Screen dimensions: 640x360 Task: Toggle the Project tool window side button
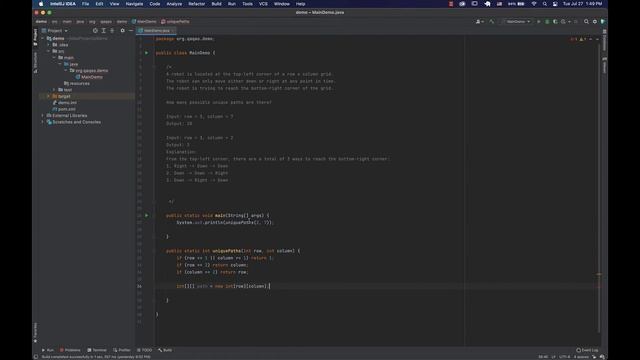[x=36, y=37]
